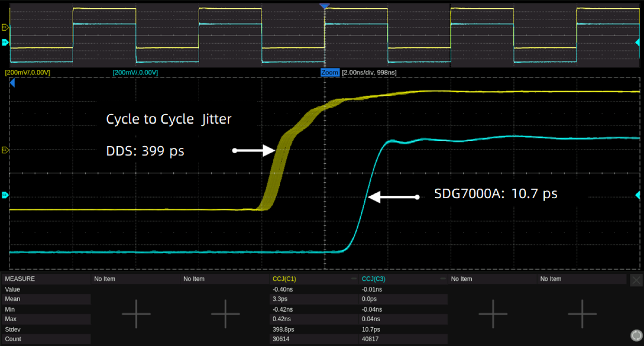
Task: Select cyan trigger level arrow on right of overview
Action: point(638,42)
